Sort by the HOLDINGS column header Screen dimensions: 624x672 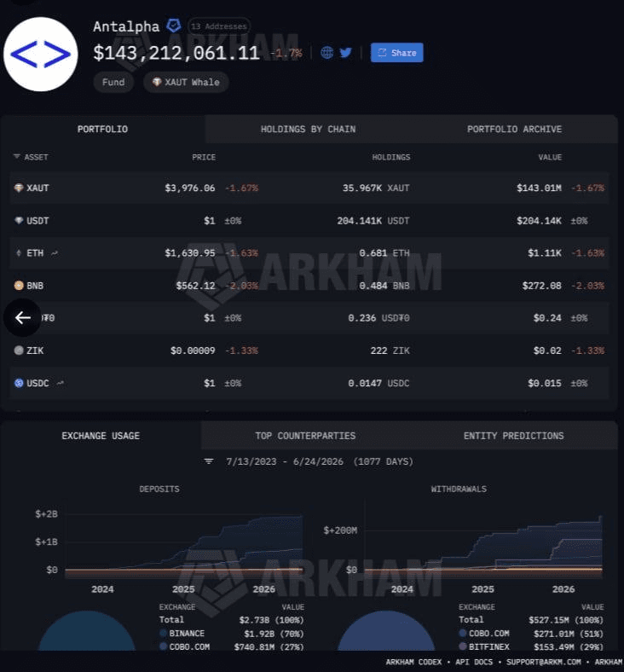coord(391,157)
